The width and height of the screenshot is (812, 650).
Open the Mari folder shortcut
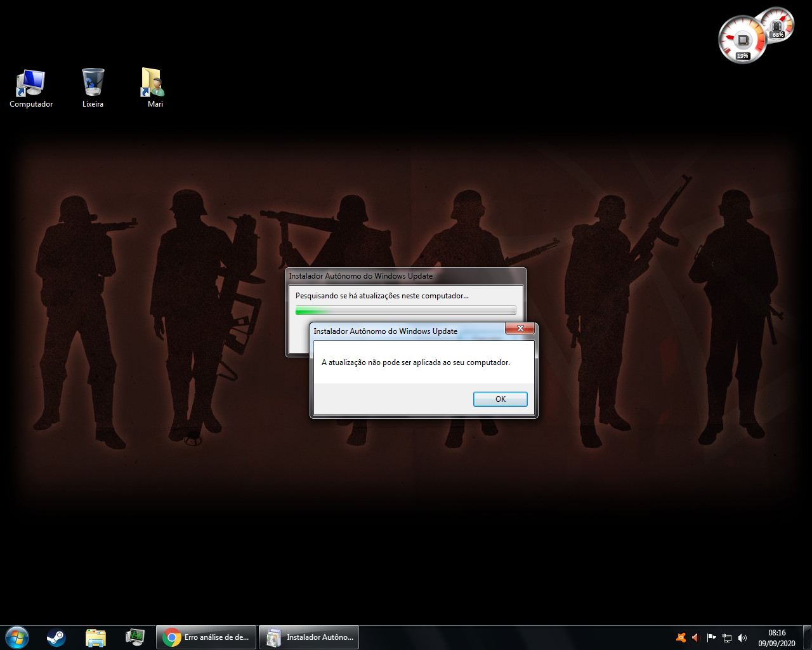154,88
